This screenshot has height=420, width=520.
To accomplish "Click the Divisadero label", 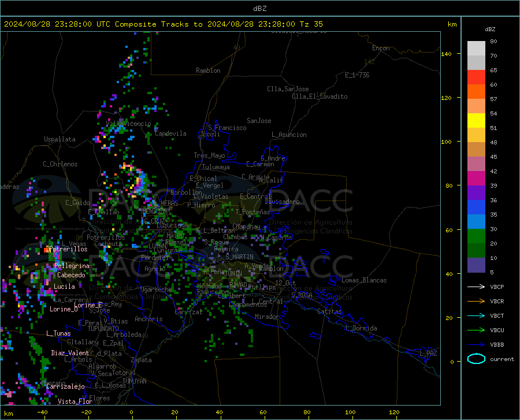I will (x=282, y=202).
